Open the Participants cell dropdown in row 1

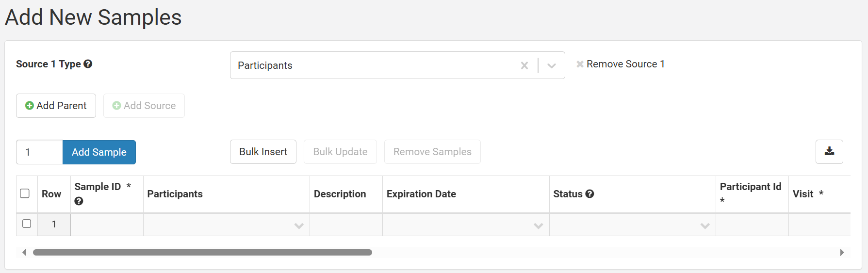pos(299,225)
